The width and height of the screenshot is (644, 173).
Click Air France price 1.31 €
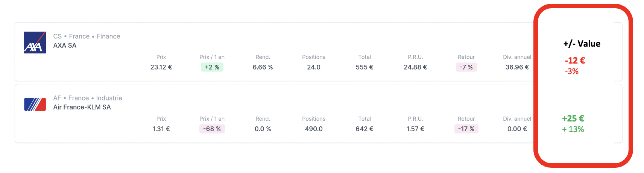161,129
